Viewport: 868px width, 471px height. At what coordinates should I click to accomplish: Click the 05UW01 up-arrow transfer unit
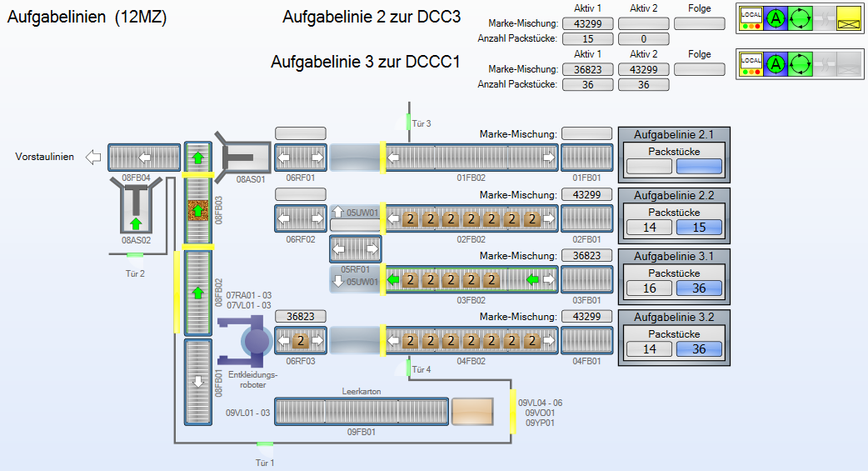355,213
